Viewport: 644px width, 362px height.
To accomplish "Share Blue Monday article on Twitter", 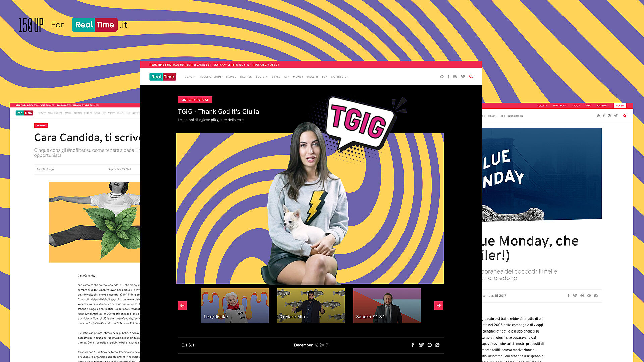I will click(x=575, y=296).
